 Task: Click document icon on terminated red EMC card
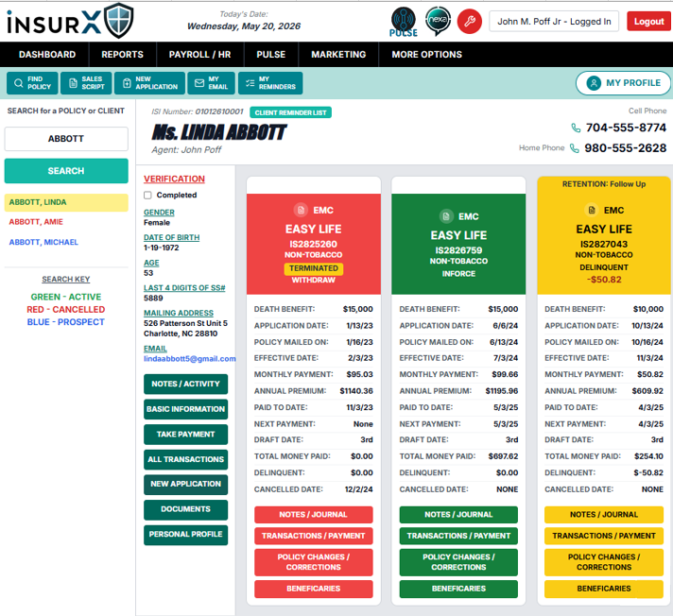(301, 210)
